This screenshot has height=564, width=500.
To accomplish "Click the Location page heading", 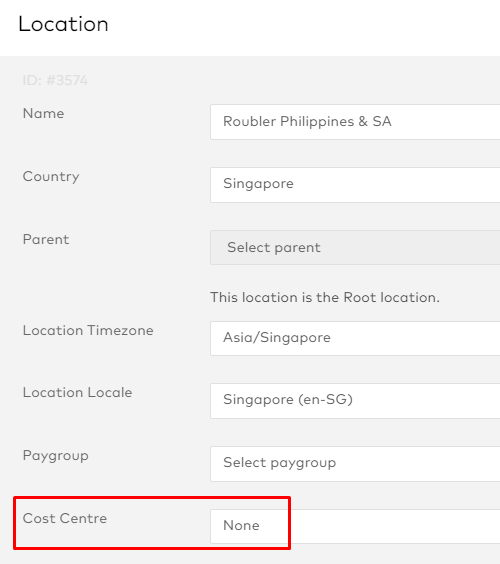I will (63, 24).
